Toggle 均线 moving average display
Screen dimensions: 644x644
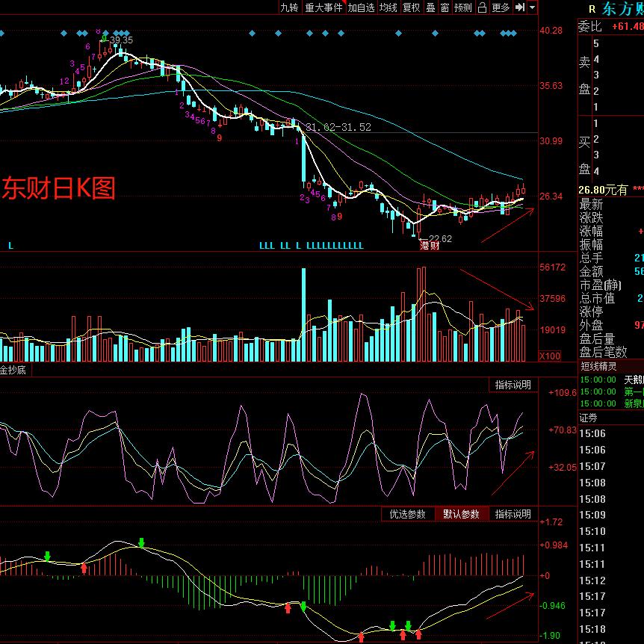tap(388, 7)
